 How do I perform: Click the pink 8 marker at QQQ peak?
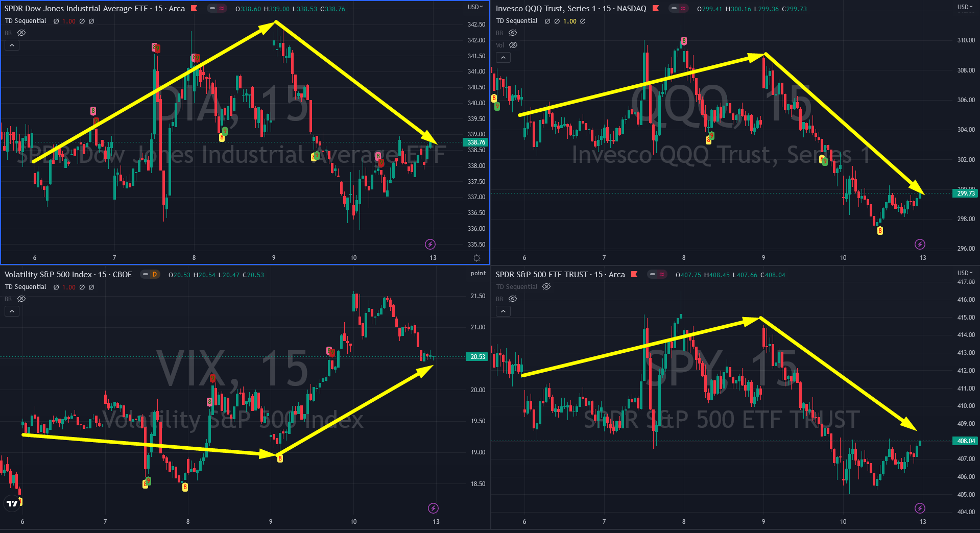(x=684, y=41)
